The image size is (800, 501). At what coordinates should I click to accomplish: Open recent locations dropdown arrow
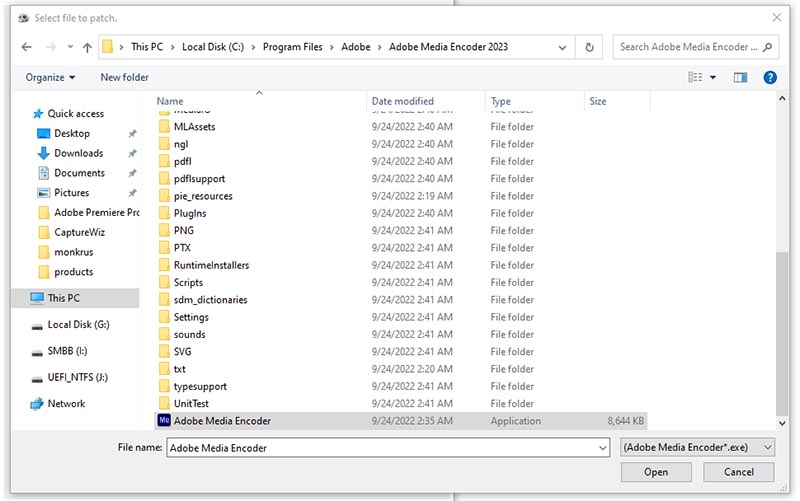[x=70, y=47]
